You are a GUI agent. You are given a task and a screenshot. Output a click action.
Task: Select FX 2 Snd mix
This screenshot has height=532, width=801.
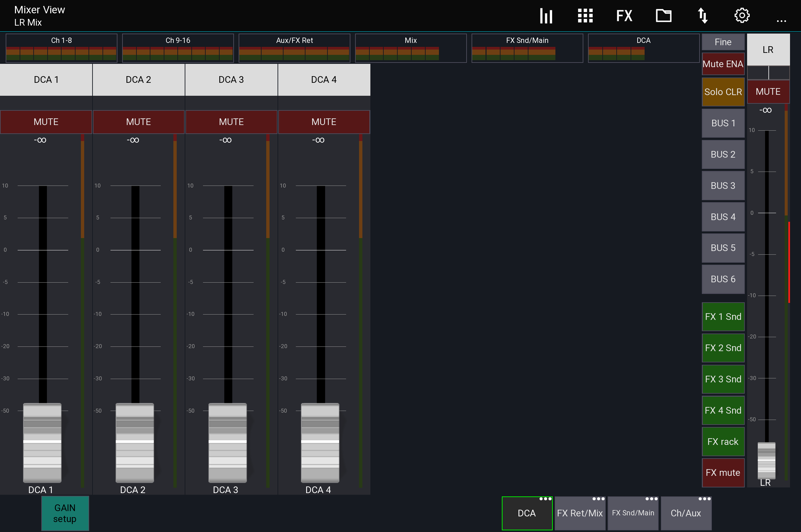pos(723,348)
